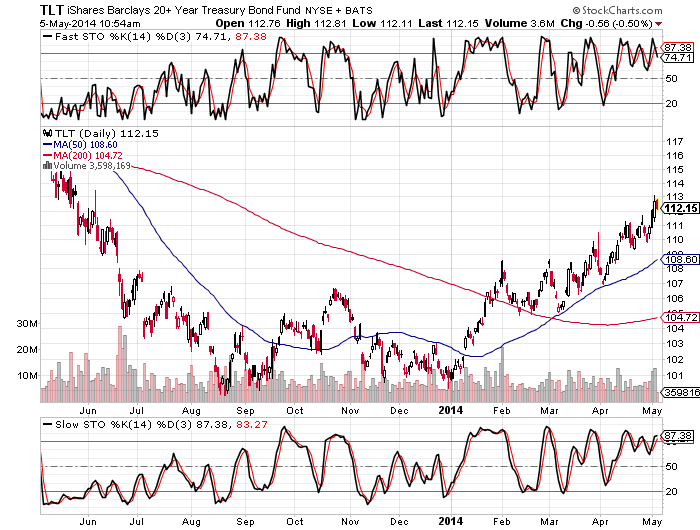This screenshot has width=700, height=530.
Task: Click the Chg -0.56 (-0.50%) header value
Action: 607,24
